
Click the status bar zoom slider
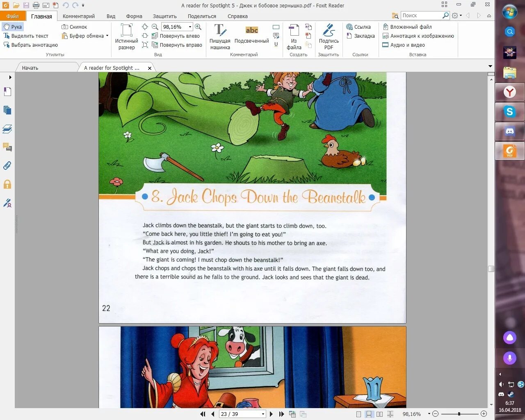point(459,414)
